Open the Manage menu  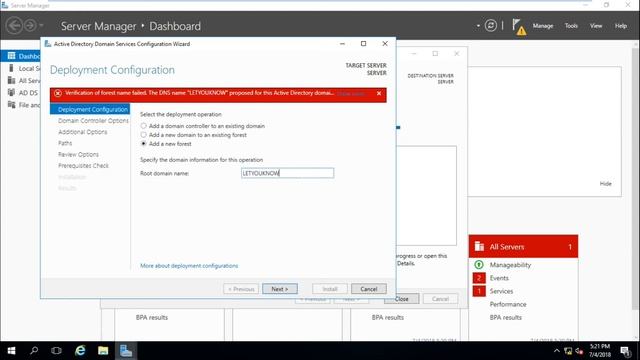(x=542, y=26)
